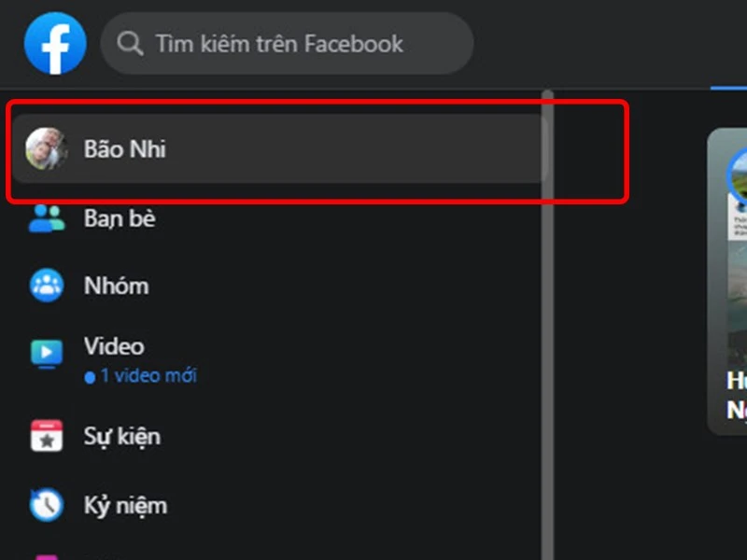Select the 'Video' sidebar item
This screenshot has width=747, height=560.
pos(114,346)
